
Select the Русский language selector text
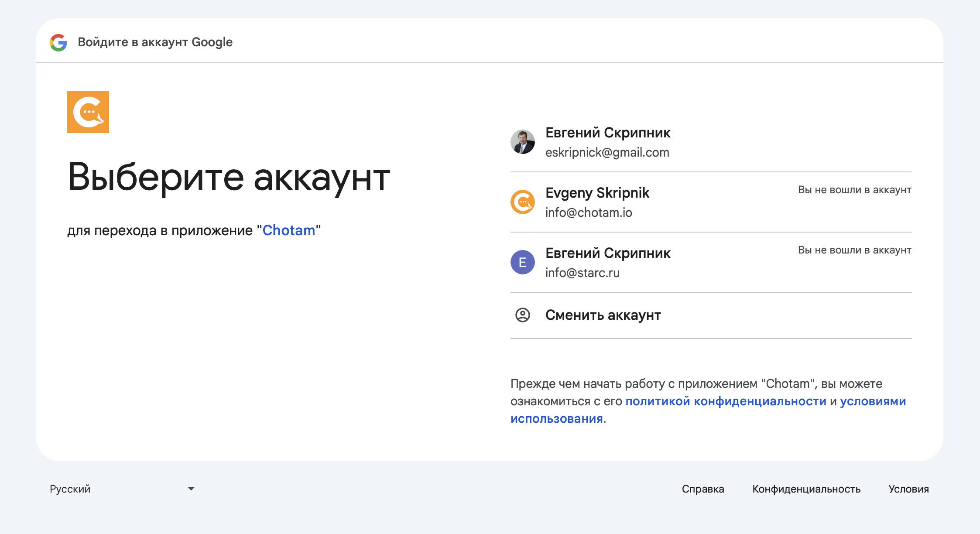[x=70, y=489]
